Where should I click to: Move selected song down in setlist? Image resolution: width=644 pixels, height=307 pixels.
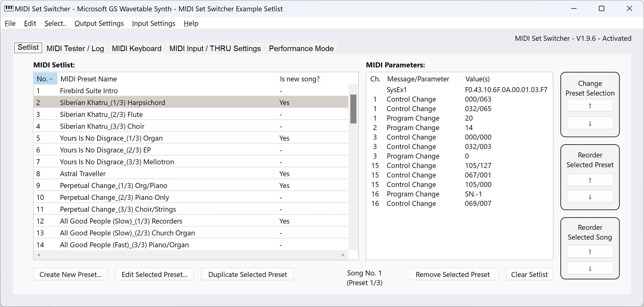click(590, 268)
